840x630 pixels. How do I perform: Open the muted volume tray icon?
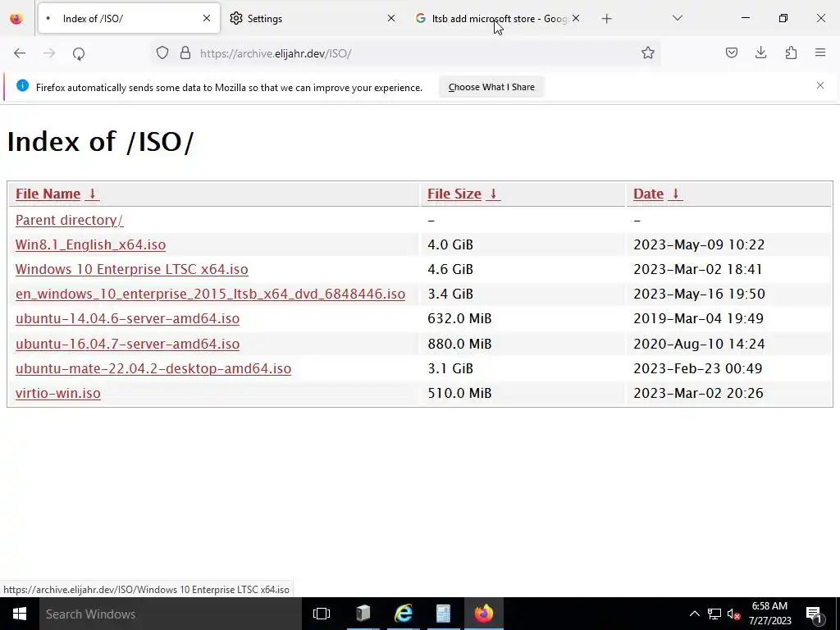click(x=733, y=614)
